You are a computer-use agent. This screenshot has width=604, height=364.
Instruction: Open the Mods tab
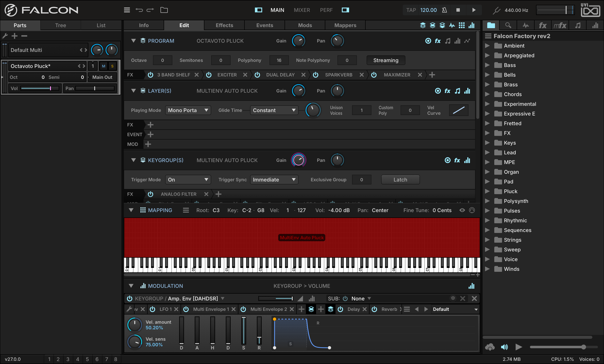coord(305,25)
